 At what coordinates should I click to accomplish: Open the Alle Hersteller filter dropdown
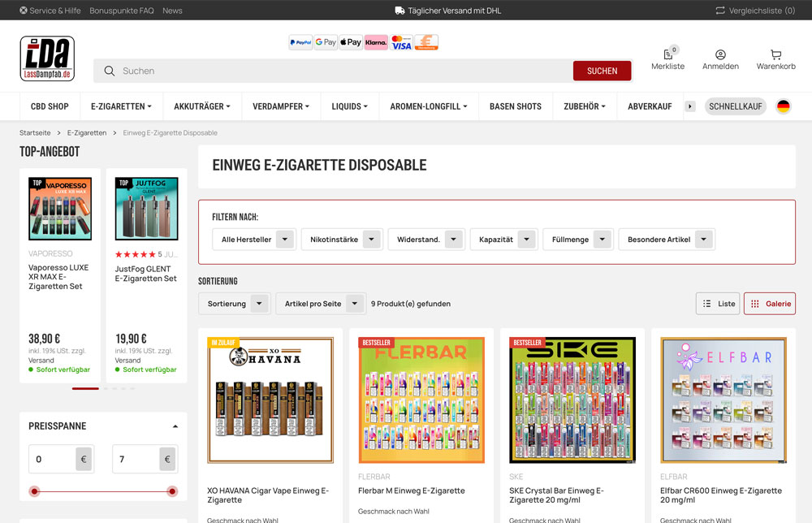(254, 240)
